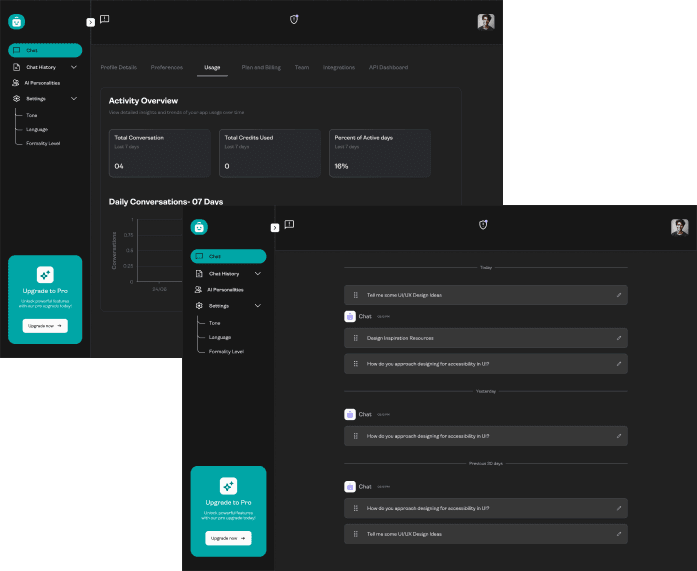Open the API Dashboard tab
Screen dimensions: 697x571
[x=389, y=68]
